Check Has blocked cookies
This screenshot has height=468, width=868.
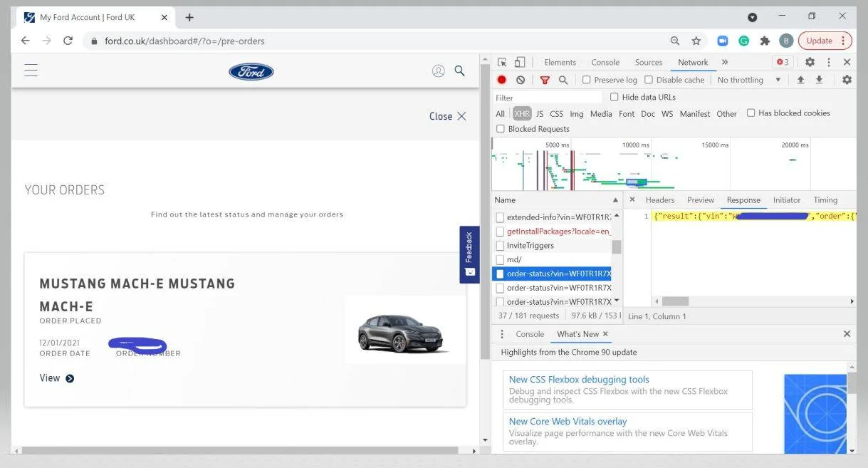point(751,113)
